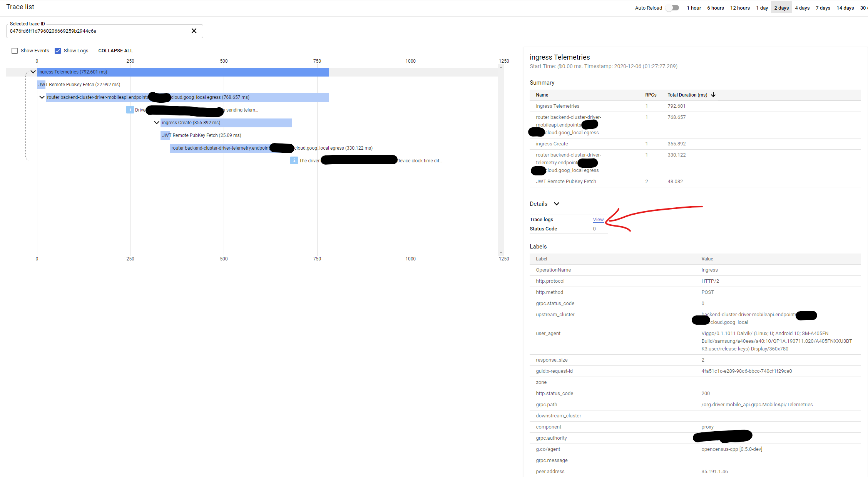This screenshot has width=868, height=477.
Task: Toggle the Total Duration sort arrow
Action: 714,95
